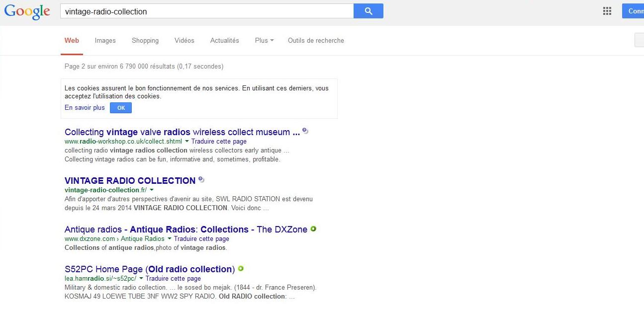Viewport: 644px width, 309px height.
Task: Click OK on the cookies notice
Action: (121, 108)
